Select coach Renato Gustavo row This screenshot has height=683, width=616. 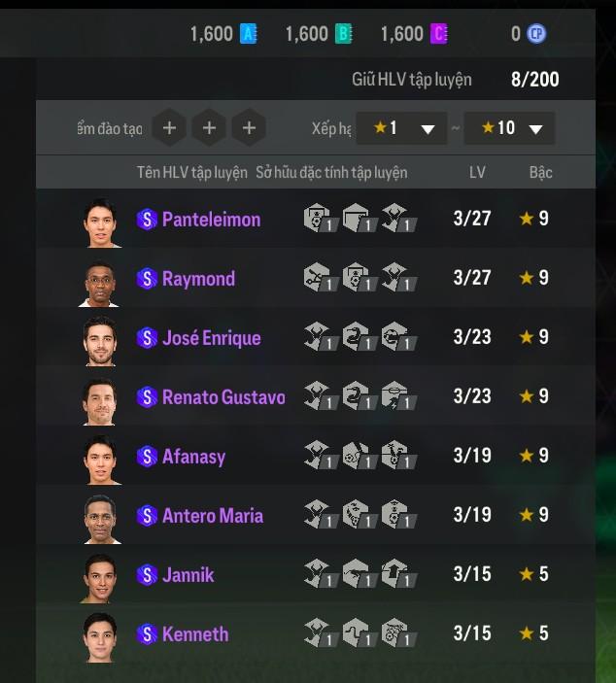point(316,396)
